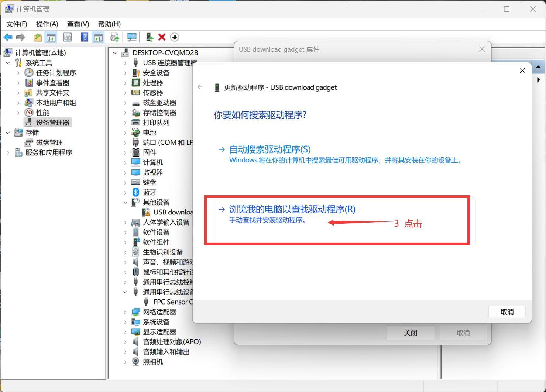Click the Up one level folder icon

(x=37, y=37)
